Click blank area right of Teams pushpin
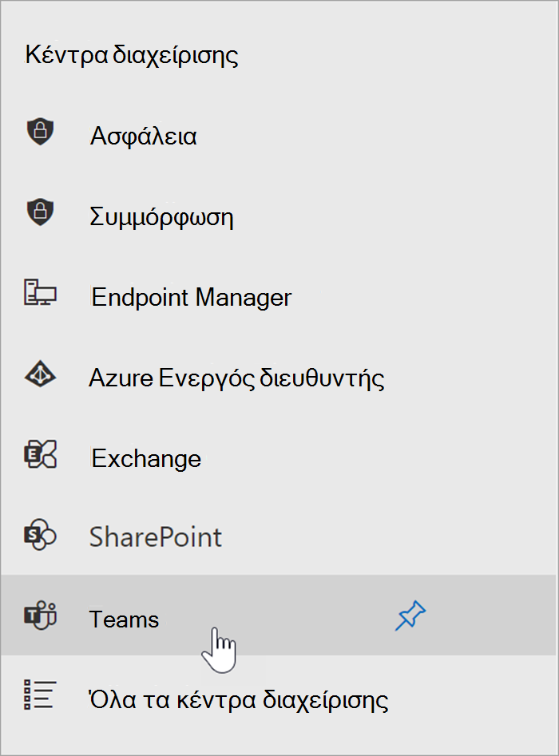 pyautogui.click(x=492, y=615)
